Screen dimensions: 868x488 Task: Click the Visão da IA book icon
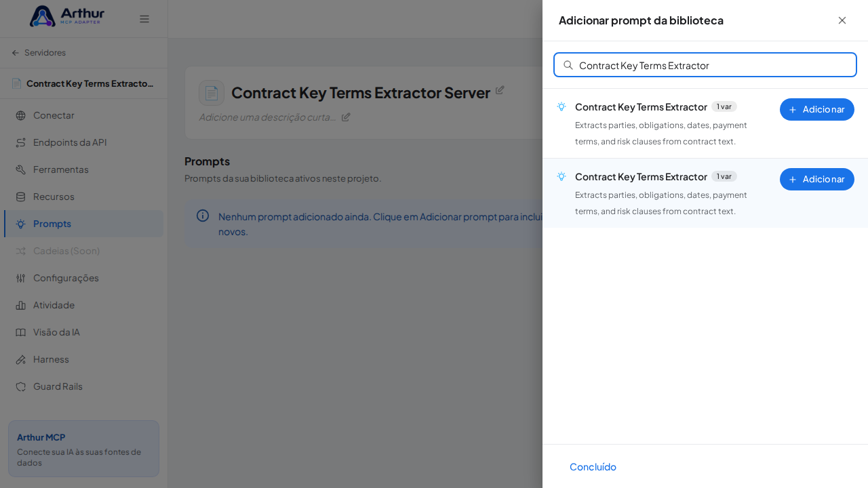(x=20, y=332)
